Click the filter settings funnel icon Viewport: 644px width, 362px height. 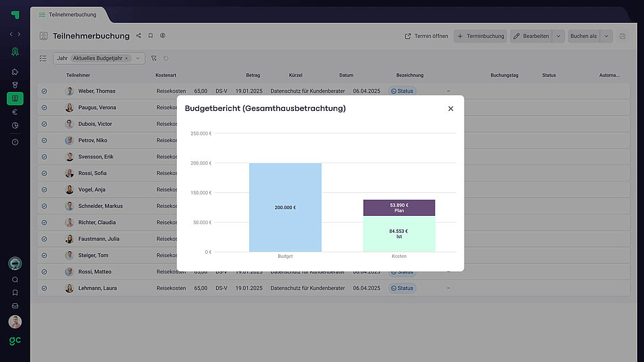coord(154,59)
